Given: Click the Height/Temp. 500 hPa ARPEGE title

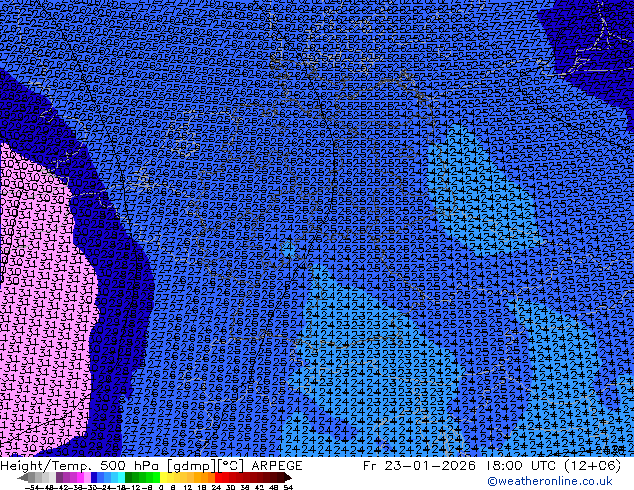Looking at the screenshot, I should pos(151,466).
